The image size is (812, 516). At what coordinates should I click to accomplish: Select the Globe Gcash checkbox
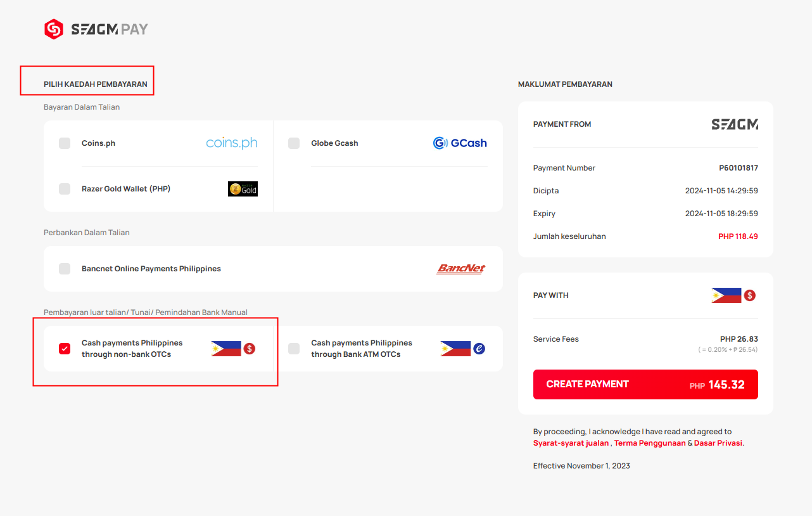294,143
